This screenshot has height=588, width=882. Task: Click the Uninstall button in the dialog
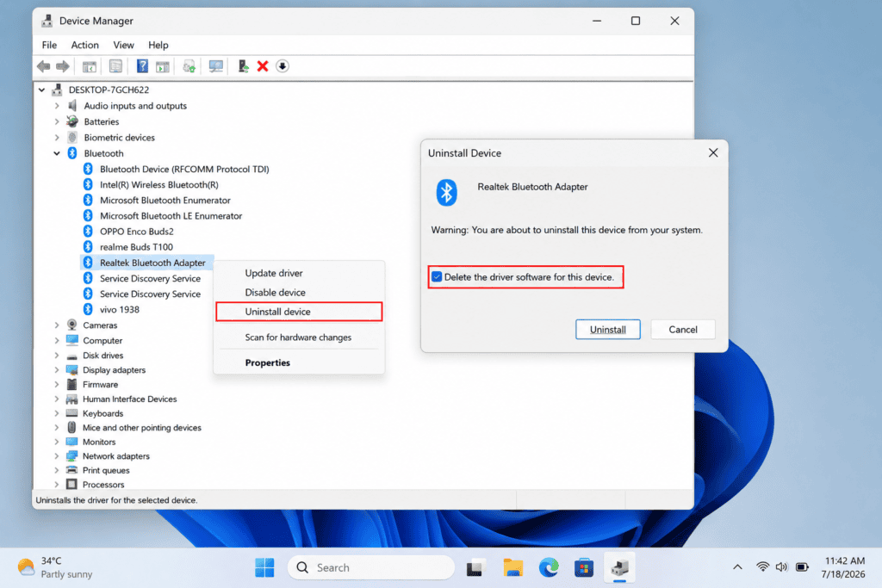coord(607,330)
